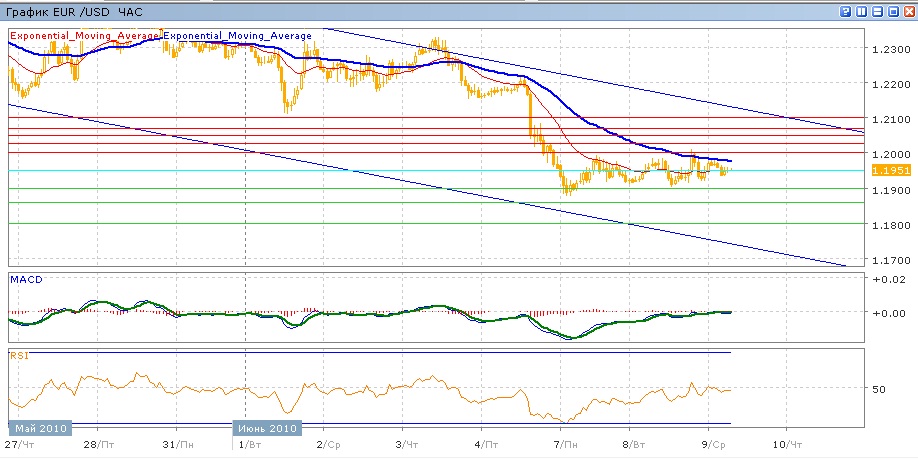Select the RSI indicator label
Viewport: 918px width, 459px height.
(19, 355)
